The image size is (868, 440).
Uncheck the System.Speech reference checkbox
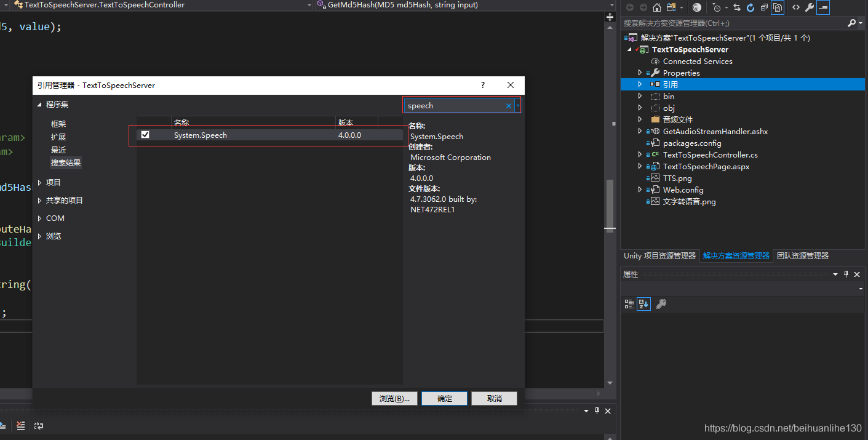tap(145, 135)
